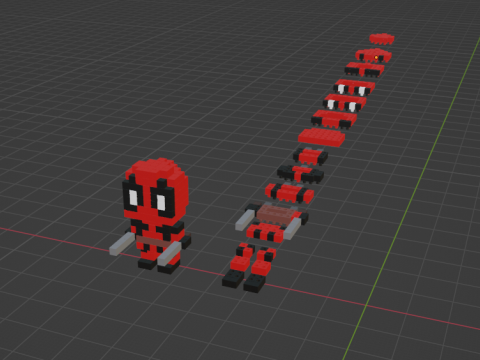Image resolution: width=480 pixels, height=360 pixels.
Task: Select the right black foot of exploded legs
Action: (254, 283)
